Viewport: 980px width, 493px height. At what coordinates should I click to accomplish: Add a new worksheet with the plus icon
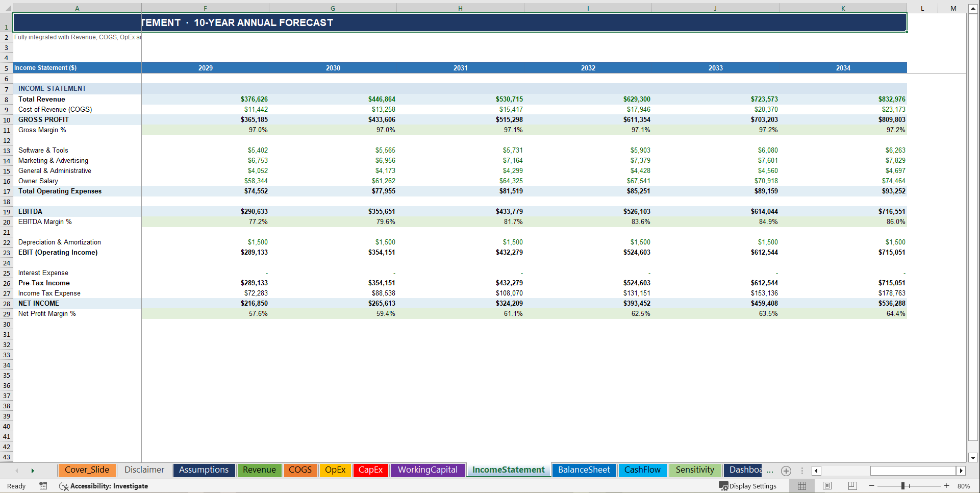point(786,471)
